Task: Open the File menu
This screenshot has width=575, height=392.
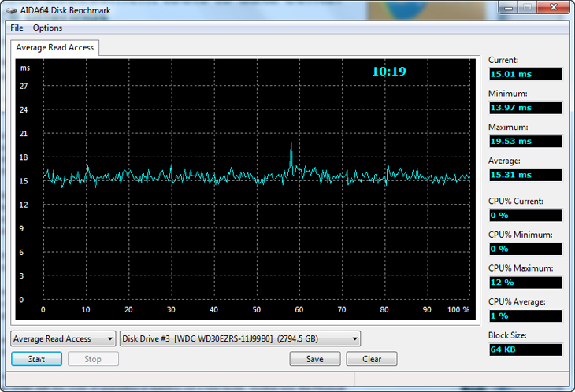Action: pos(17,28)
